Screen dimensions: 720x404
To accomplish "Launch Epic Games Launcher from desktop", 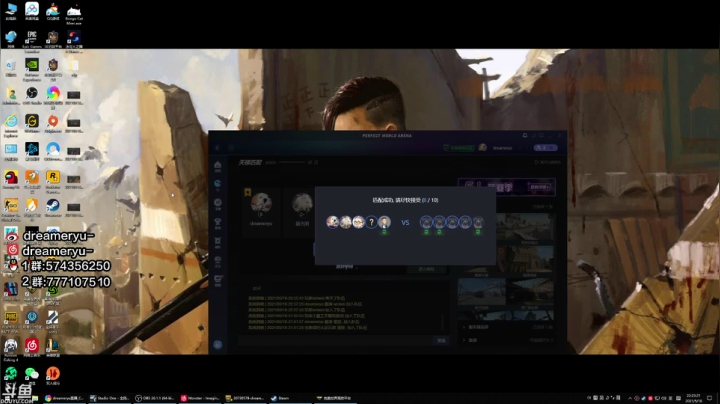I will (x=32, y=40).
